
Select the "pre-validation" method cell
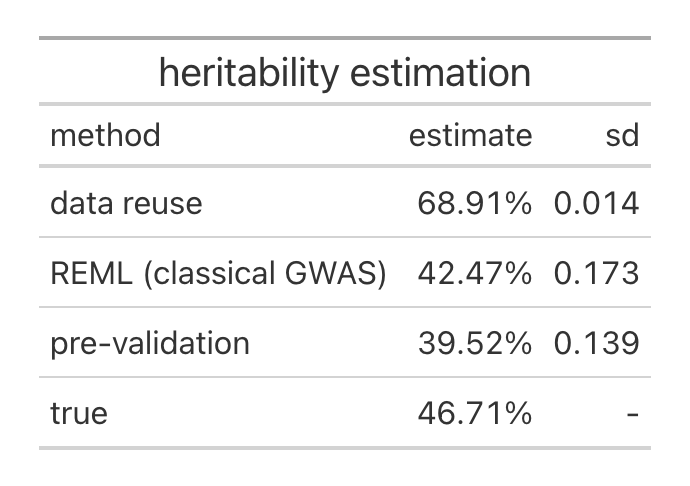pos(150,343)
